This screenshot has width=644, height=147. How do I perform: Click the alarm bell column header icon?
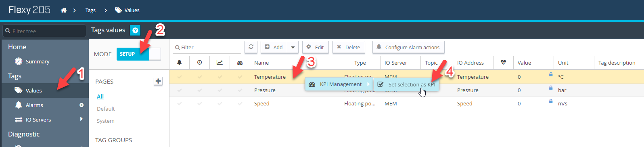point(180,63)
